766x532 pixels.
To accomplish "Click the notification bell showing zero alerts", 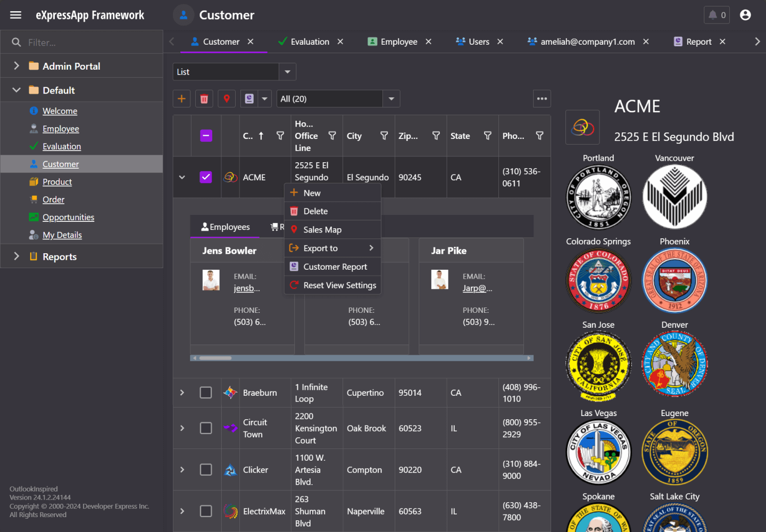I will [x=717, y=14].
